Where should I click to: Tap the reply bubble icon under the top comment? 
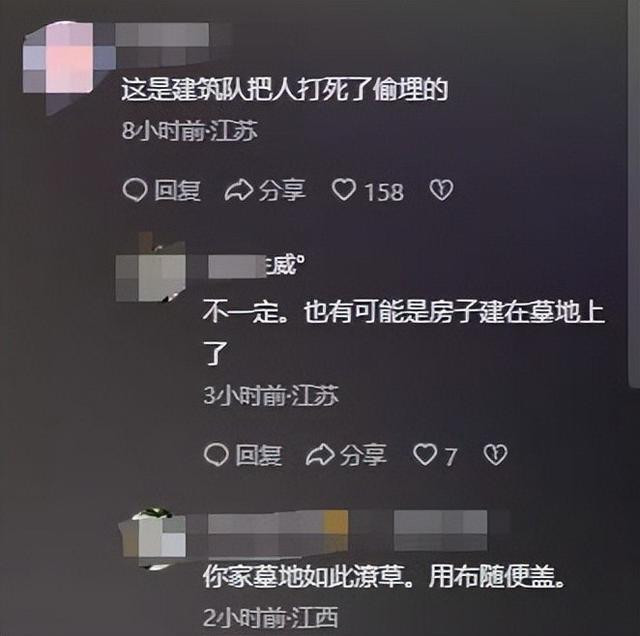pos(134,191)
